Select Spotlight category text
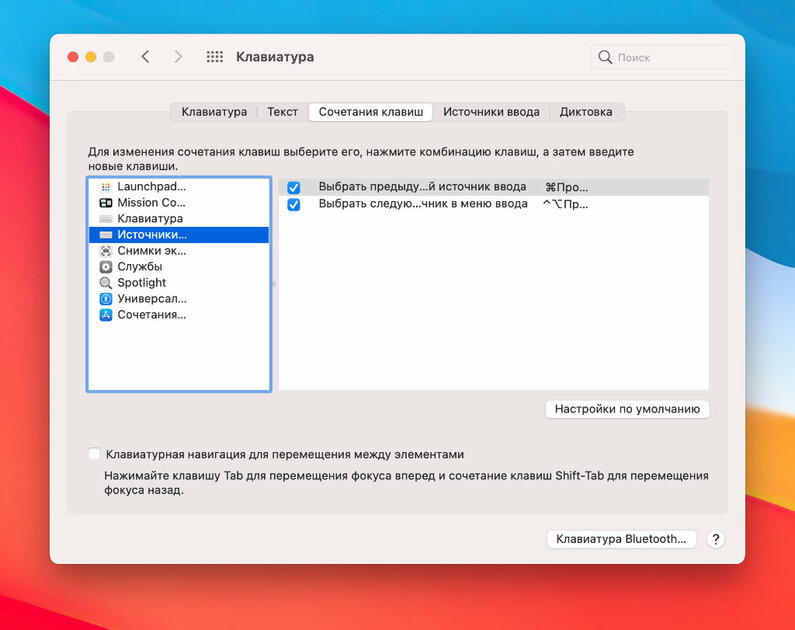Viewport: 795px width, 630px height. point(141,283)
